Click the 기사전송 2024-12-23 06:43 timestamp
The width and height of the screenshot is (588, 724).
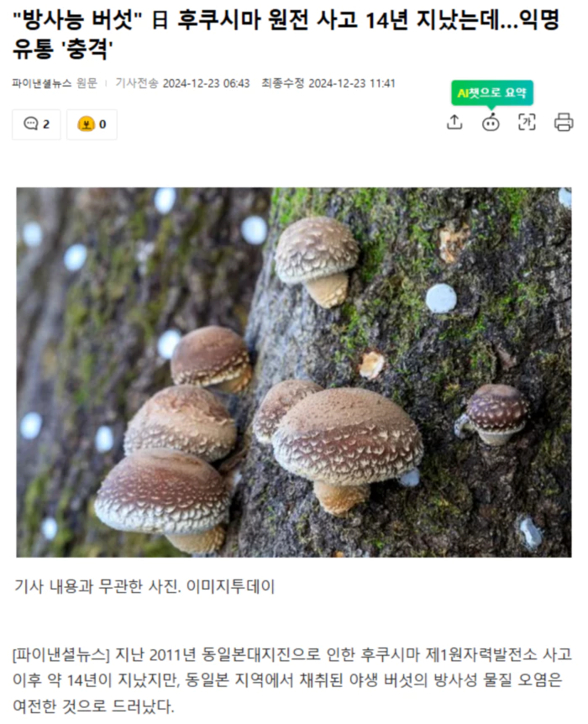pyautogui.click(x=182, y=83)
